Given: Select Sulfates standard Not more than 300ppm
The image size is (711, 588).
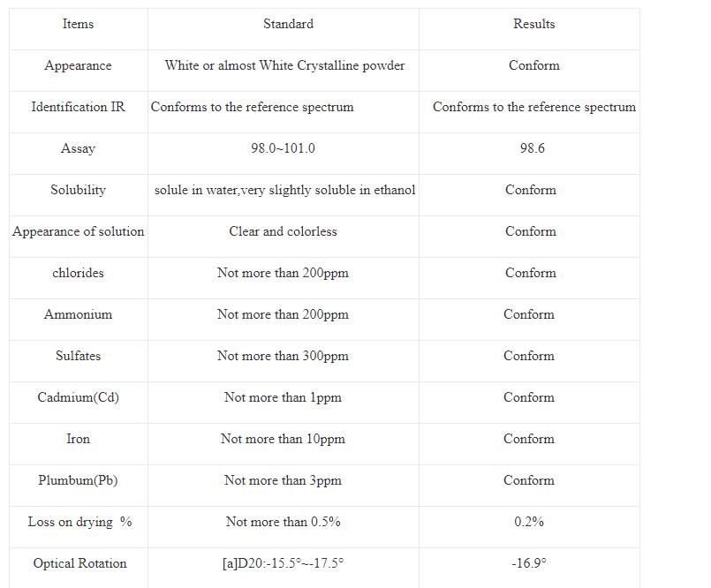Looking at the screenshot, I should (283, 356).
